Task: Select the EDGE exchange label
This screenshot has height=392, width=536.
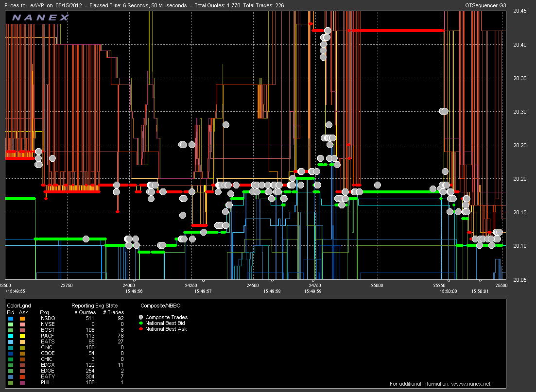Action: pos(48,371)
